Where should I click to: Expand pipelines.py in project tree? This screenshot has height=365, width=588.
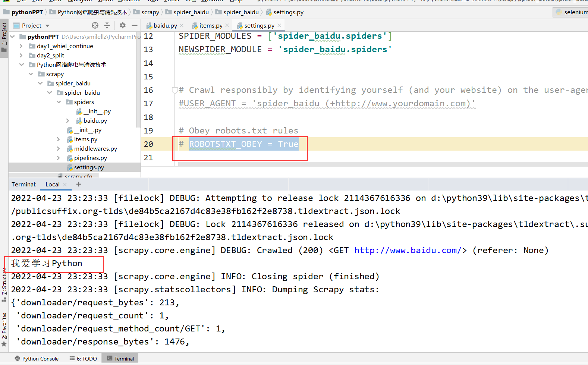coord(59,158)
